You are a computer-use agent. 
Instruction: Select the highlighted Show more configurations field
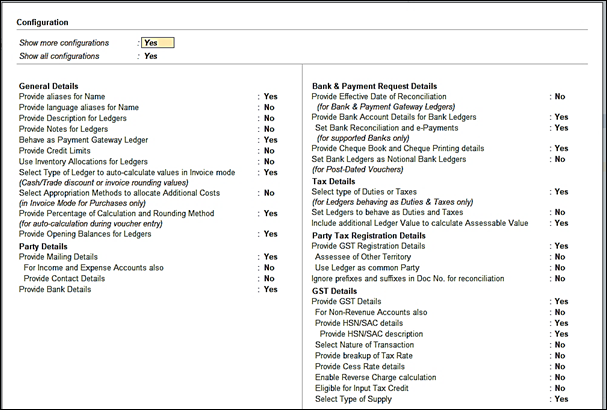(x=158, y=43)
